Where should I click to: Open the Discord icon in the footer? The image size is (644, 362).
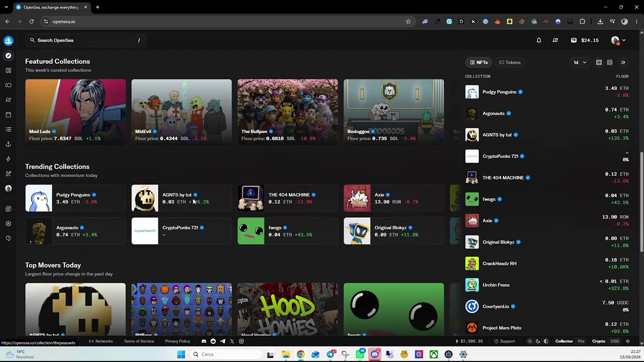(204, 341)
